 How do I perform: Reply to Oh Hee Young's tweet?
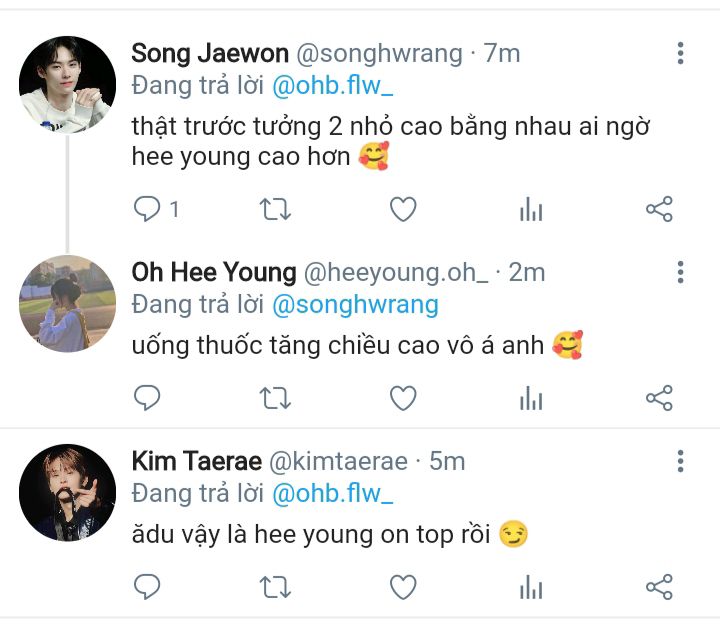148,398
